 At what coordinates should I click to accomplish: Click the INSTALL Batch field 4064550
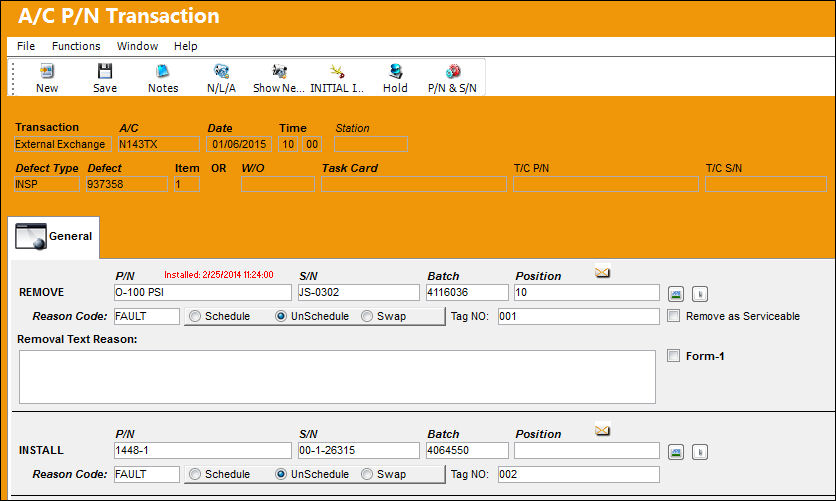click(x=467, y=450)
